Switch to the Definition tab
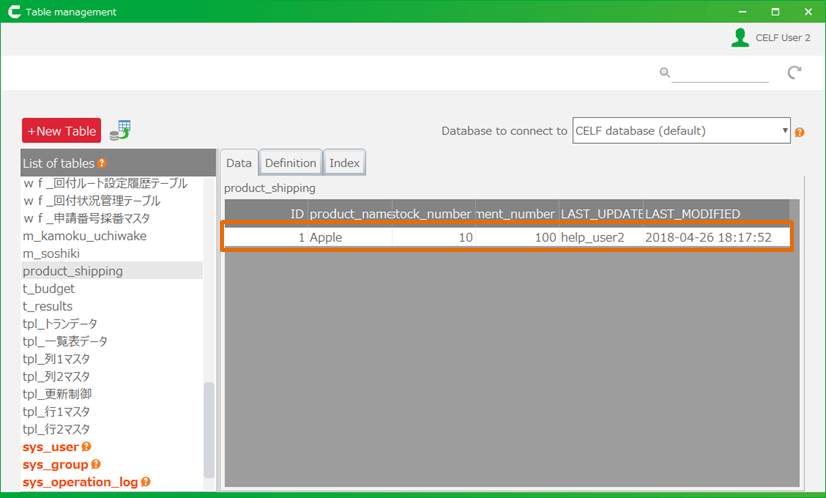Image resolution: width=826 pixels, height=498 pixels. 290,163
